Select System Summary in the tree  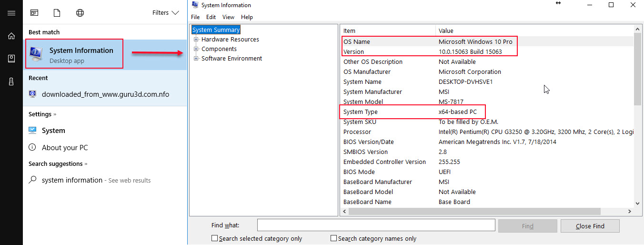(x=216, y=30)
